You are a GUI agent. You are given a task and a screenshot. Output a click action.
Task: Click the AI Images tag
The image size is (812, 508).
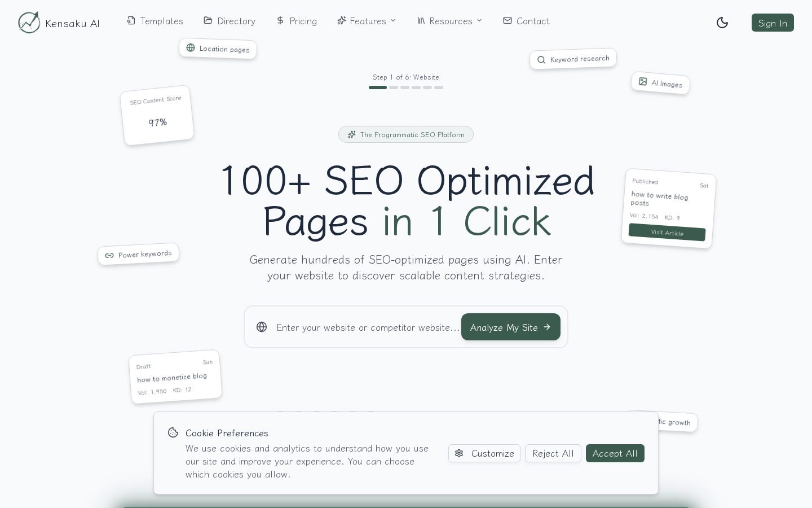tap(660, 83)
